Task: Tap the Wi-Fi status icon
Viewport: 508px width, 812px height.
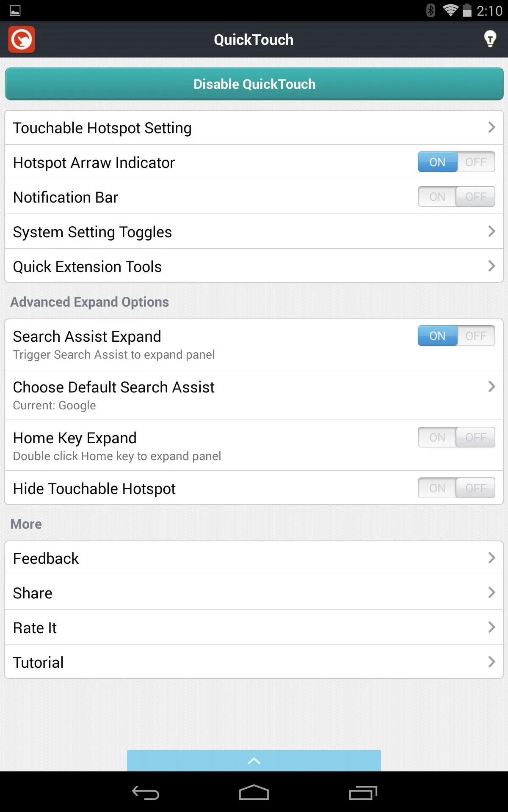Action: pyautogui.click(x=450, y=10)
